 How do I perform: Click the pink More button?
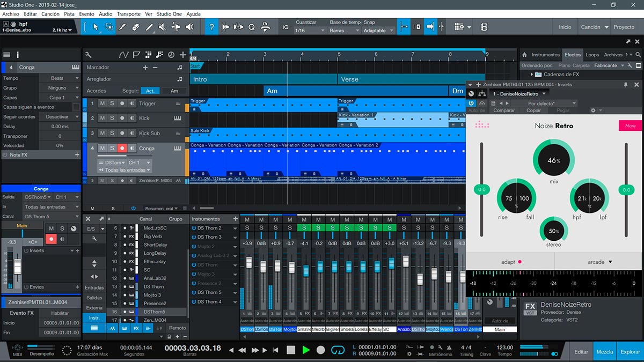[630, 126]
